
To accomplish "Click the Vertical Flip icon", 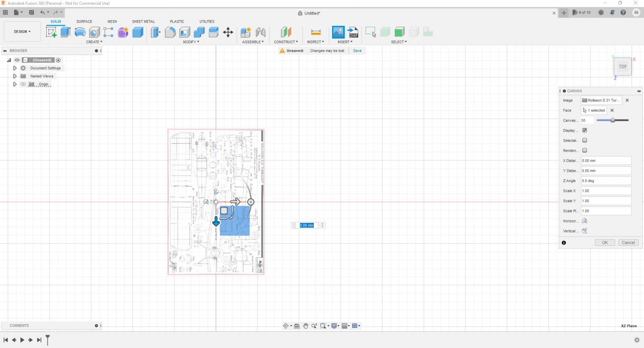I will point(584,231).
